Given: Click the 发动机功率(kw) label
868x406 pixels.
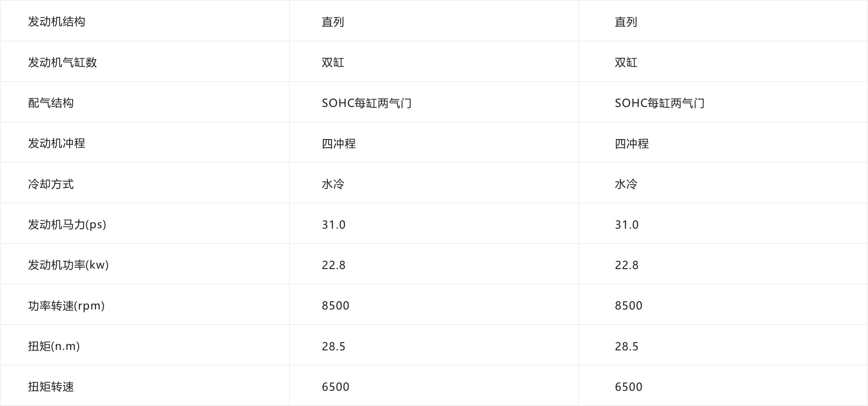Looking at the screenshot, I should point(68,265).
